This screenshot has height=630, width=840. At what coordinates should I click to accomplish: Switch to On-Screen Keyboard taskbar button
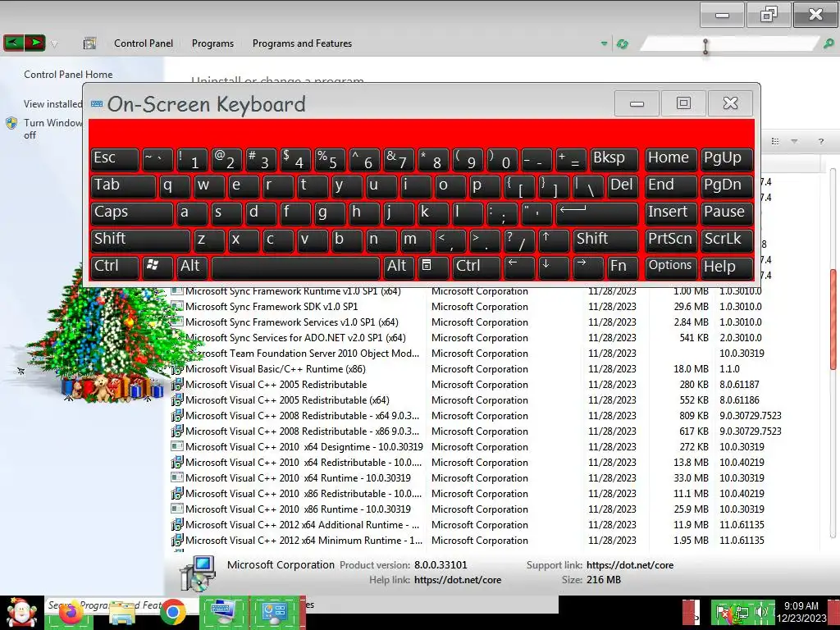(224, 613)
